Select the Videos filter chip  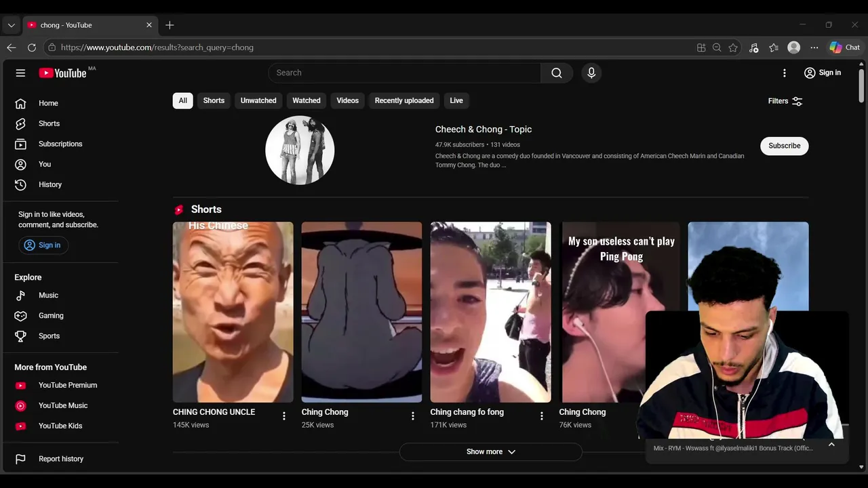348,100
